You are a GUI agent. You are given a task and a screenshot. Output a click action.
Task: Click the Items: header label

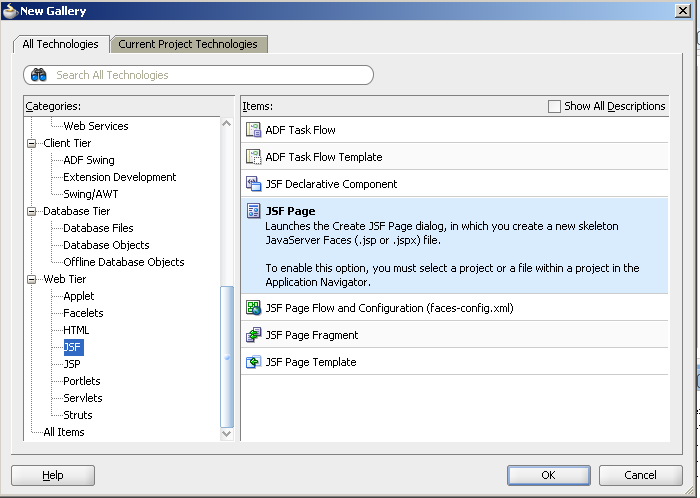click(x=258, y=106)
